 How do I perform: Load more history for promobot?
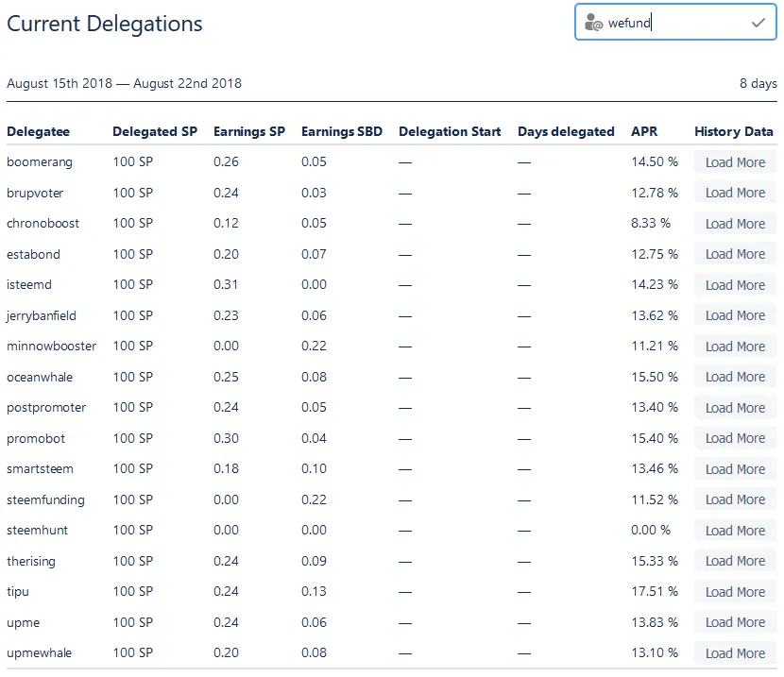pos(735,439)
